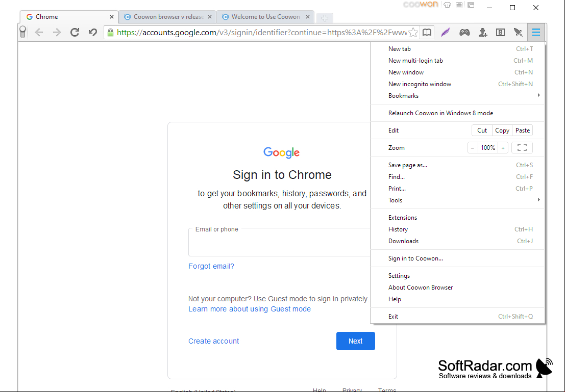Viewport: 565px width, 392px height.
Task: Select Print... in the menu
Action: pos(458,189)
